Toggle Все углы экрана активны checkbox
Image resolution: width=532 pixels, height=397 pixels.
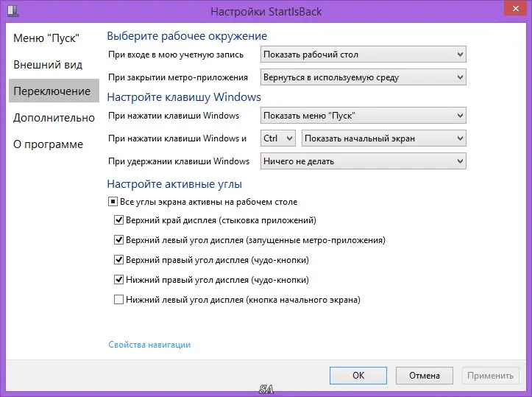pyautogui.click(x=113, y=202)
